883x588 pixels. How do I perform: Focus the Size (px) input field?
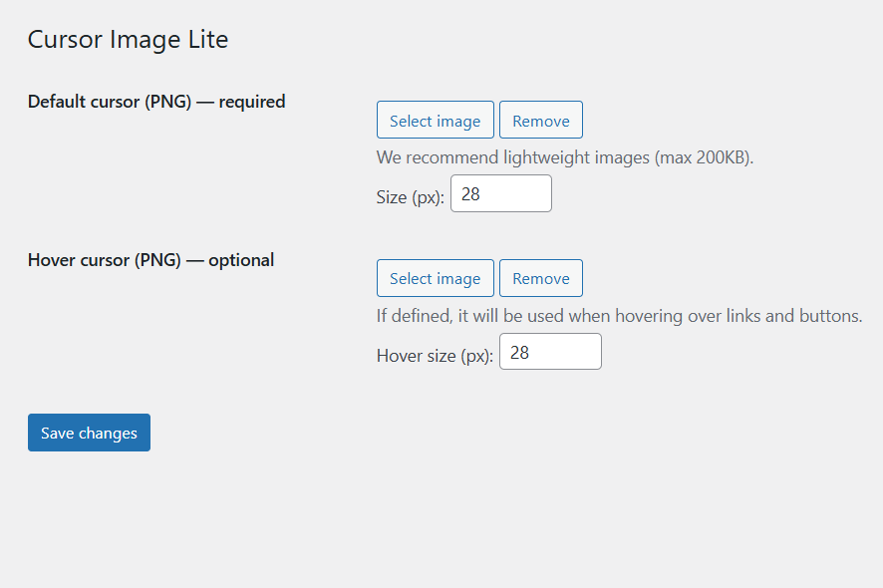point(500,193)
